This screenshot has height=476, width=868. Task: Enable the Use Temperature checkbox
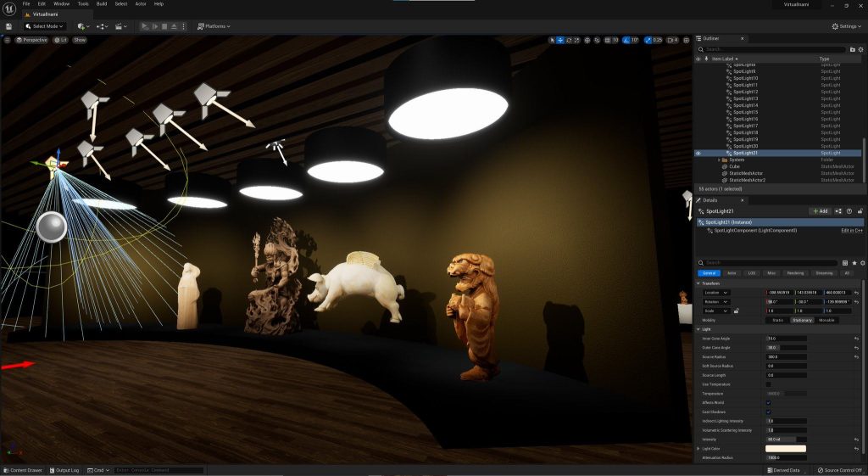point(769,384)
